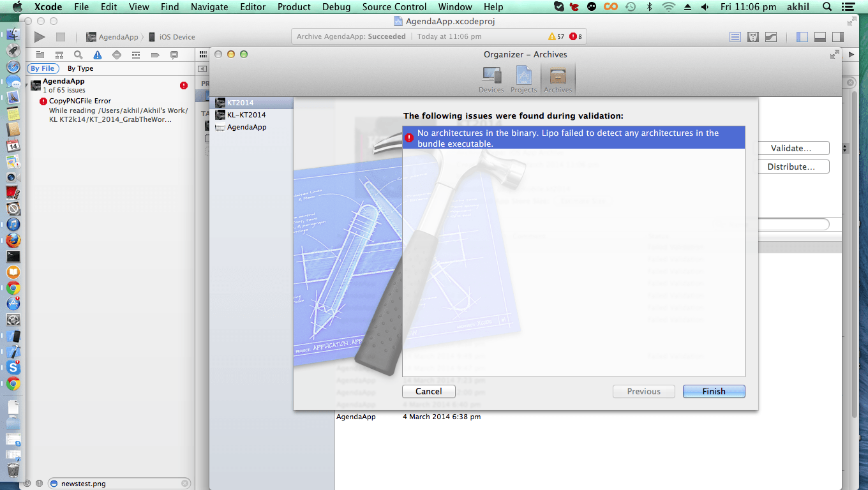Toggle the left Navigator panel
The image size is (868, 490).
click(x=802, y=37)
